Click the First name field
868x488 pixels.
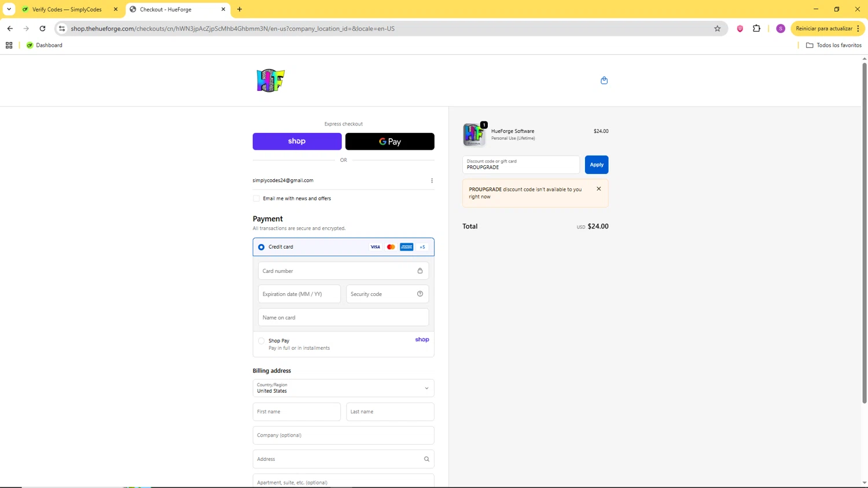click(297, 412)
